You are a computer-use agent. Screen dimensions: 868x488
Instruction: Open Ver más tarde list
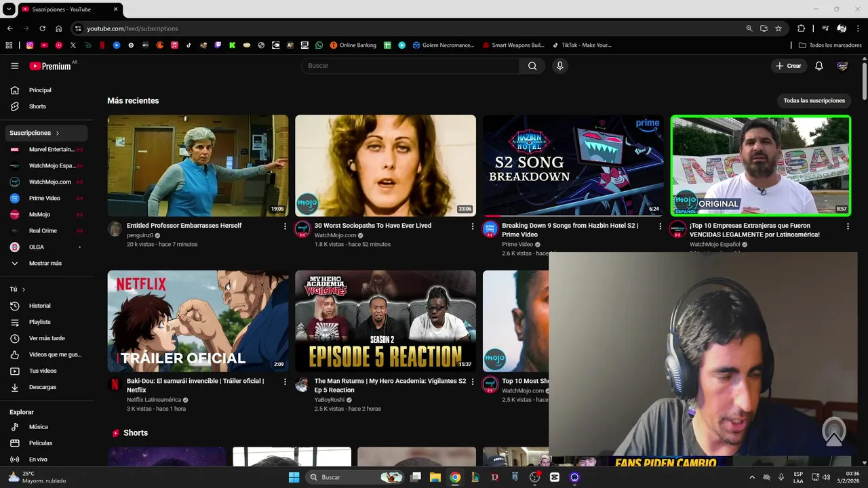click(46, 338)
